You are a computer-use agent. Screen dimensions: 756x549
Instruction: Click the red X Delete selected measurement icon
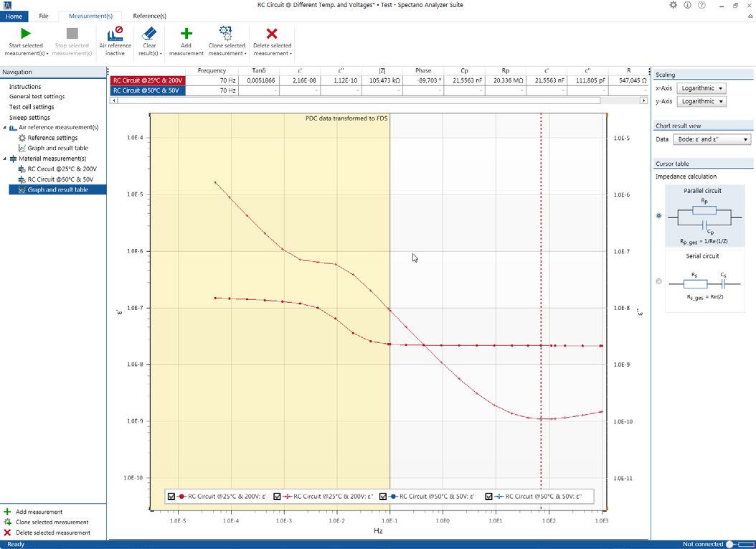point(272,34)
